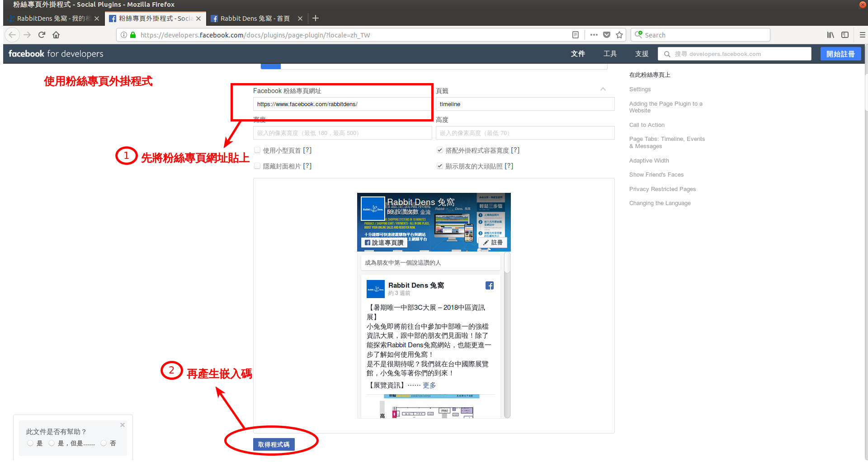Go forward with the forward arrow
Viewport: 868px width, 462px height.
click(27, 35)
